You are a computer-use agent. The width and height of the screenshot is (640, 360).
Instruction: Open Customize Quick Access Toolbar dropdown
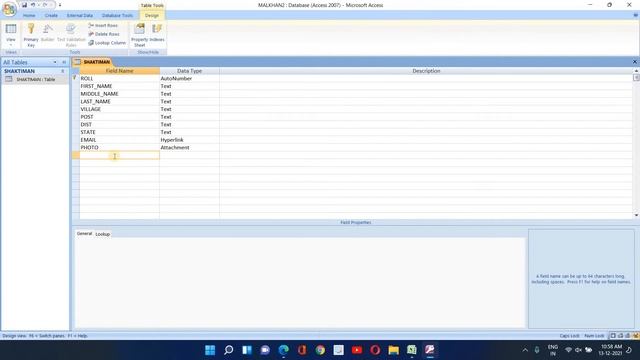[60, 5]
